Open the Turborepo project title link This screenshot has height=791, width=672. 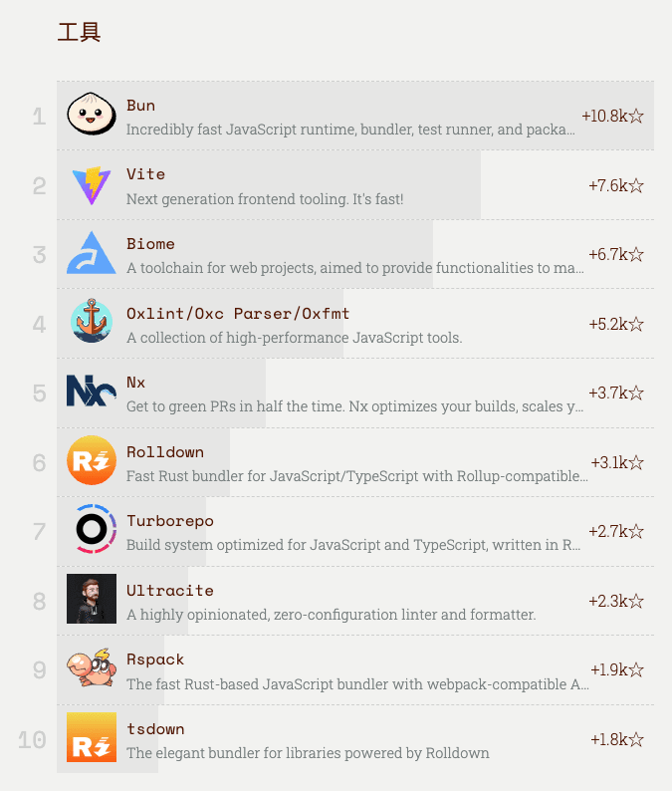click(170, 521)
